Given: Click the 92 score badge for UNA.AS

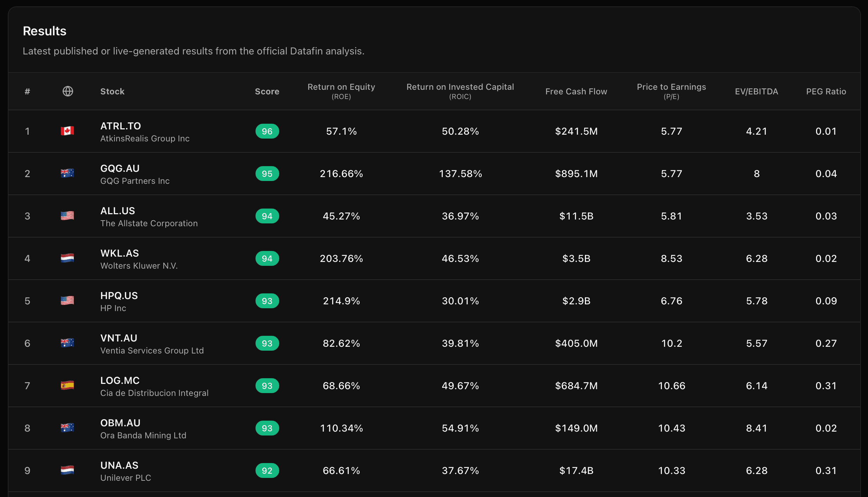Looking at the screenshot, I should tap(267, 470).
